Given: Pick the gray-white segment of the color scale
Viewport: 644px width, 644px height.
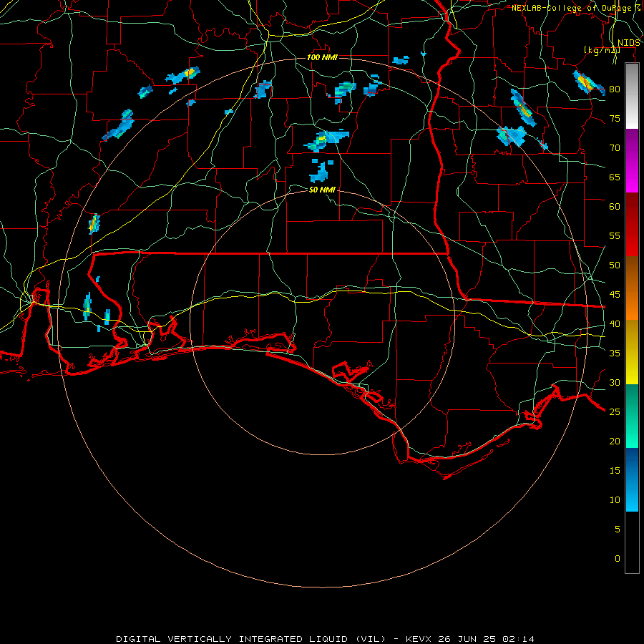Looking at the screenshot, I should (632, 96).
